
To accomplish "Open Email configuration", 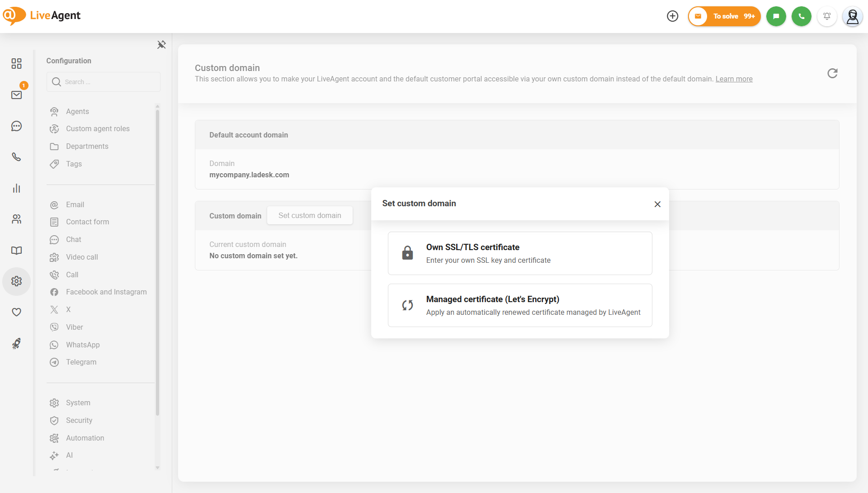I will [x=75, y=205].
